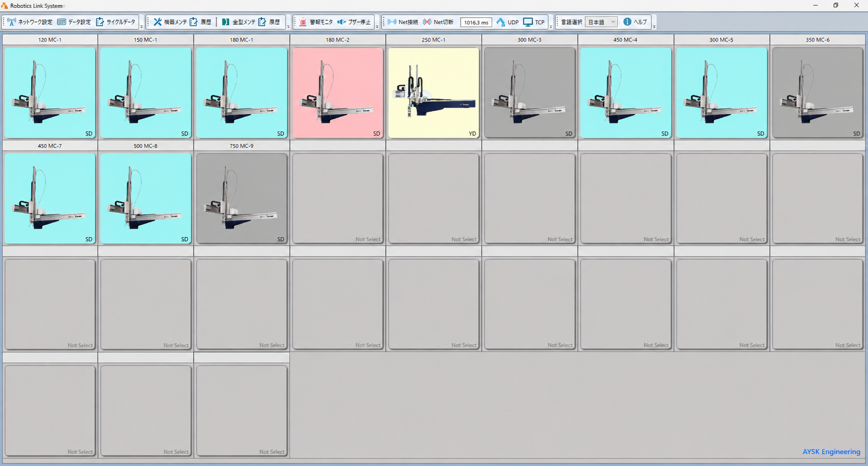Select 500 MC-8 robot tile
The image size is (868, 466).
(x=146, y=199)
